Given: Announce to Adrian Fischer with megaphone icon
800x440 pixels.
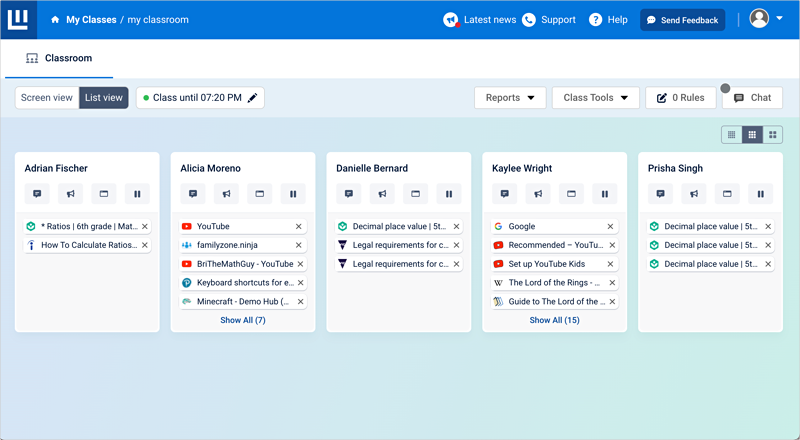Looking at the screenshot, I should pos(70,194).
